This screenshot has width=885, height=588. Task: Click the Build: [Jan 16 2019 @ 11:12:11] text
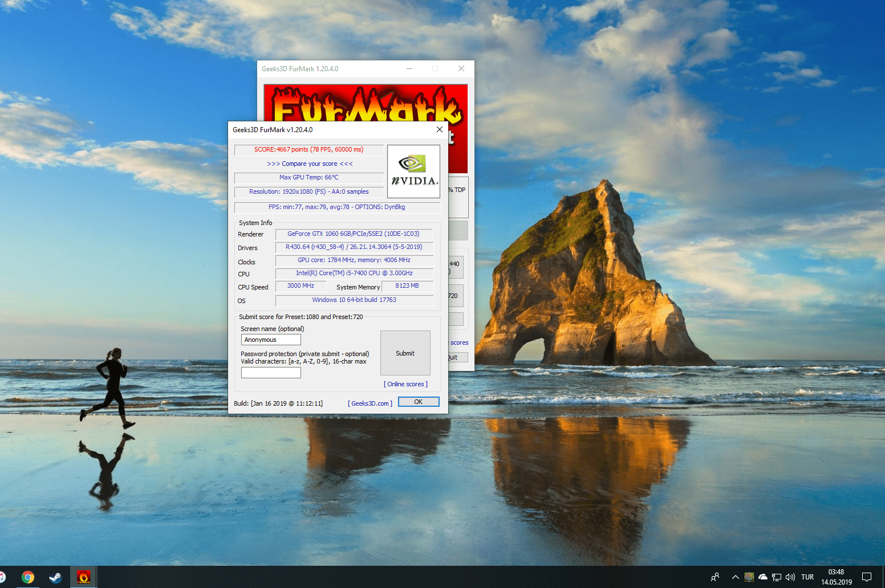point(278,403)
